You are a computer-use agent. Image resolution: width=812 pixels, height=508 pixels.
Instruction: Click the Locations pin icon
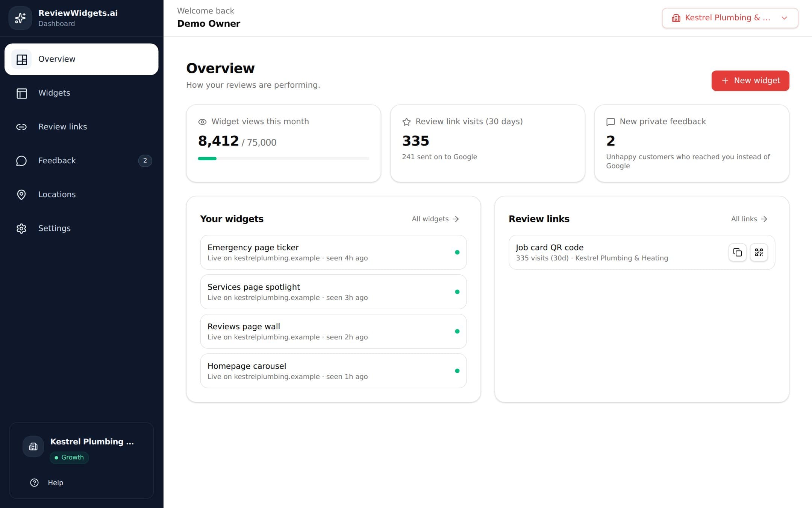click(21, 195)
